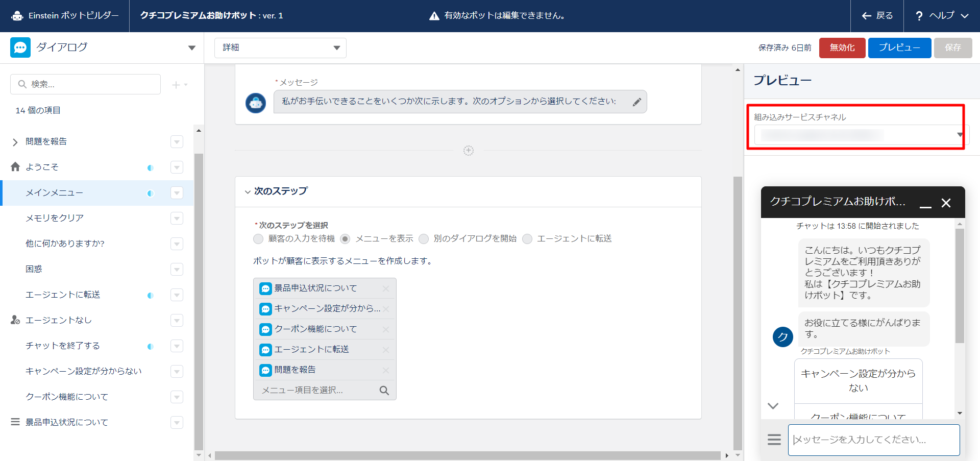Select メモリをクリア dialog in sidebar
The width and height of the screenshot is (980, 461).
click(x=55, y=218)
